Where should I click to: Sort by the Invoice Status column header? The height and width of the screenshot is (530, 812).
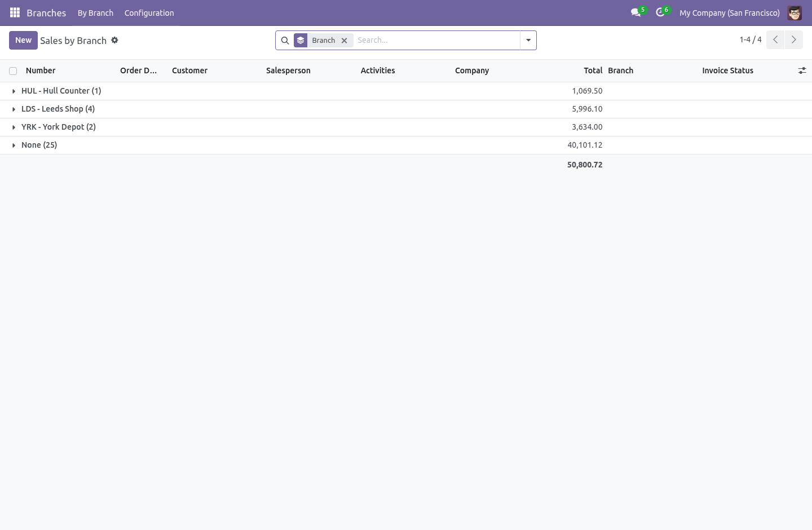click(727, 70)
